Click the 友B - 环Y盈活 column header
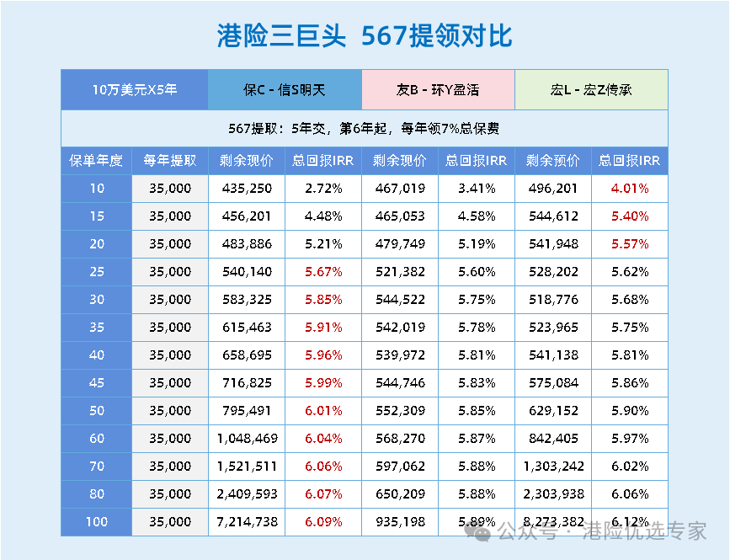This screenshot has height=560, width=730. 438,90
